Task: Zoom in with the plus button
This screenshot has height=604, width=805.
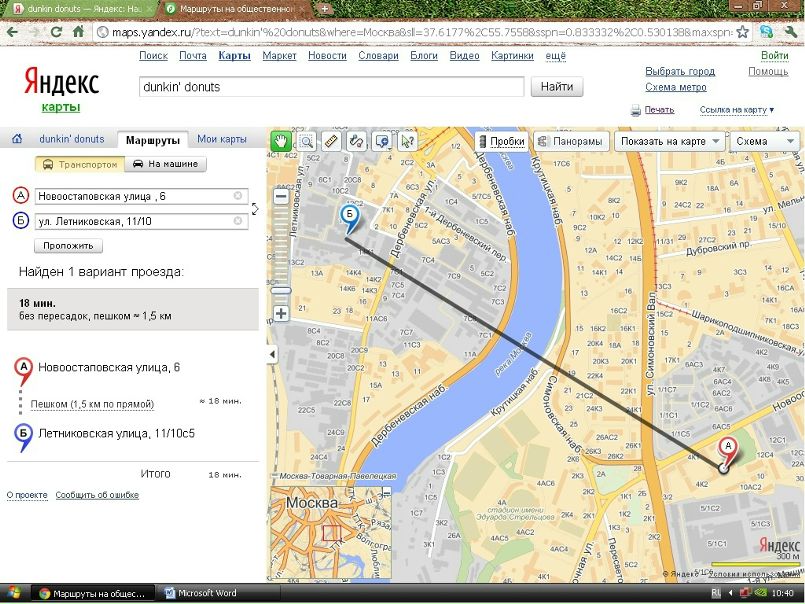Action: click(281, 313)
